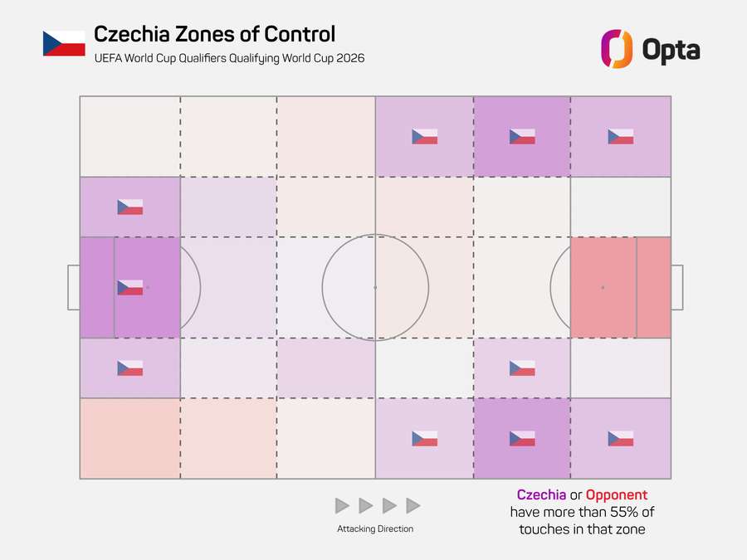Click the purple Czechia legend word

pyautogui.click(x=541, y=494)
